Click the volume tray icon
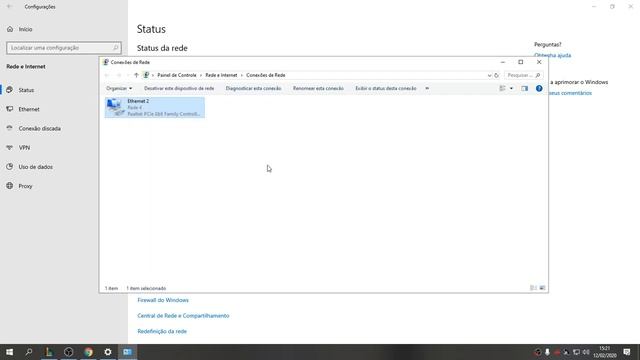 (586, 352)
